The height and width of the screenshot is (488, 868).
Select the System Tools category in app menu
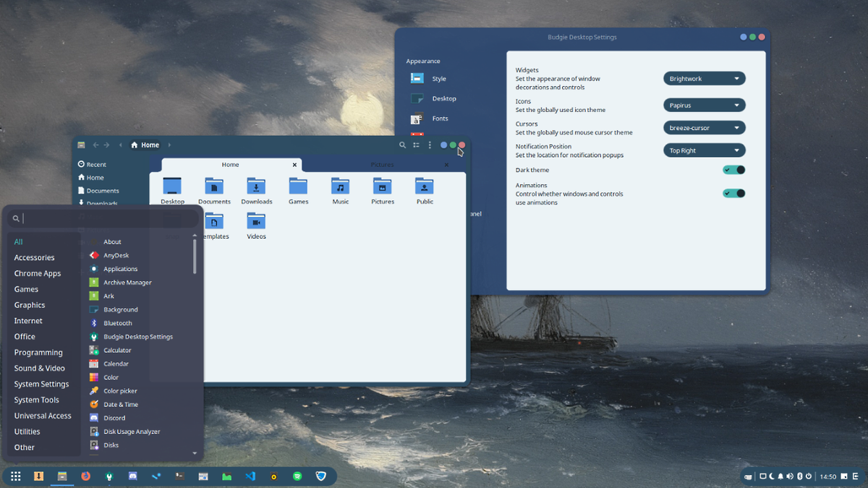(x=37, y=400)
